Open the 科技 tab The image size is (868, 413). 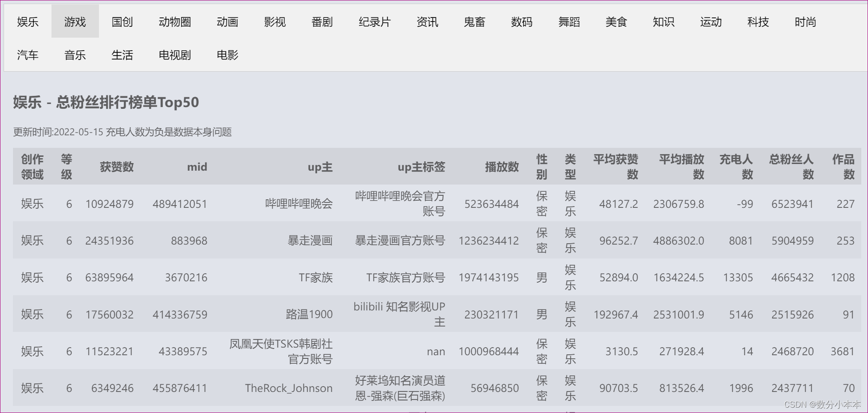758,22
